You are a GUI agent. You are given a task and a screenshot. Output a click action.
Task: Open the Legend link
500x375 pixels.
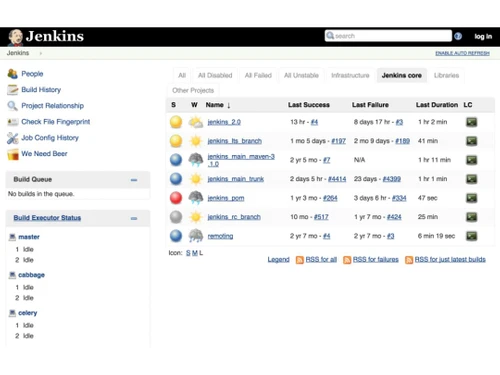(278, 260)
